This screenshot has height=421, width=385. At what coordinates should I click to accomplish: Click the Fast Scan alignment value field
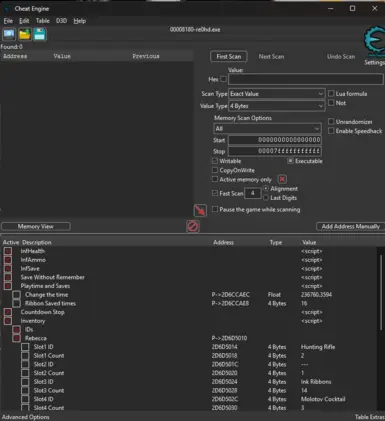253,193
